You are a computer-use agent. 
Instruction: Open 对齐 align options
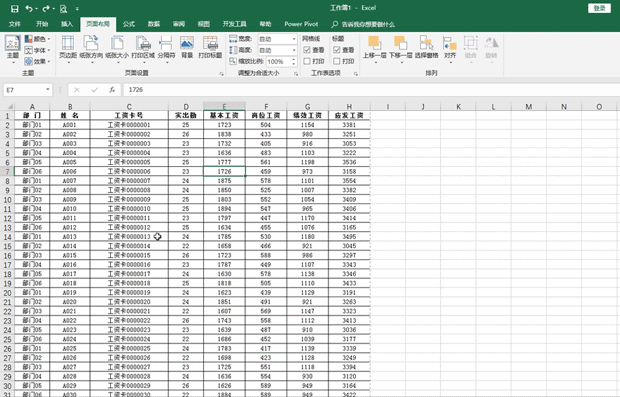pyautogui.click(x=450, y=49)
